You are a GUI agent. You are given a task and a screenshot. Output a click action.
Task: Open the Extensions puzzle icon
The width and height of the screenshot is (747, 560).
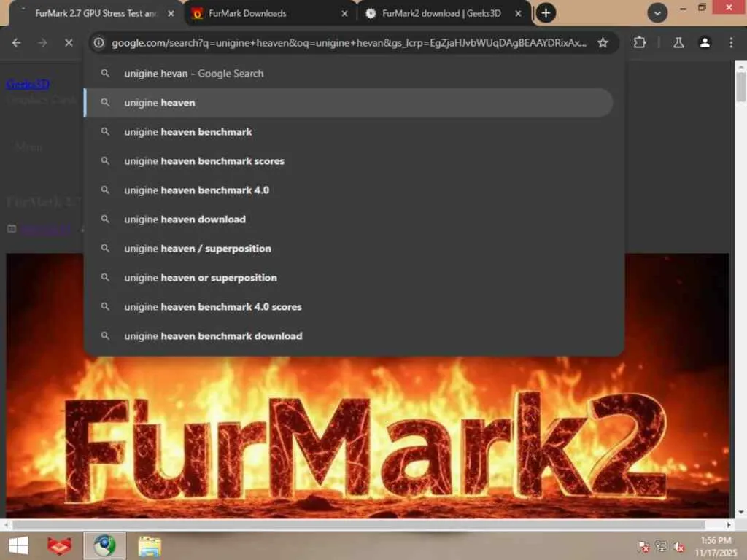point(639,43)
